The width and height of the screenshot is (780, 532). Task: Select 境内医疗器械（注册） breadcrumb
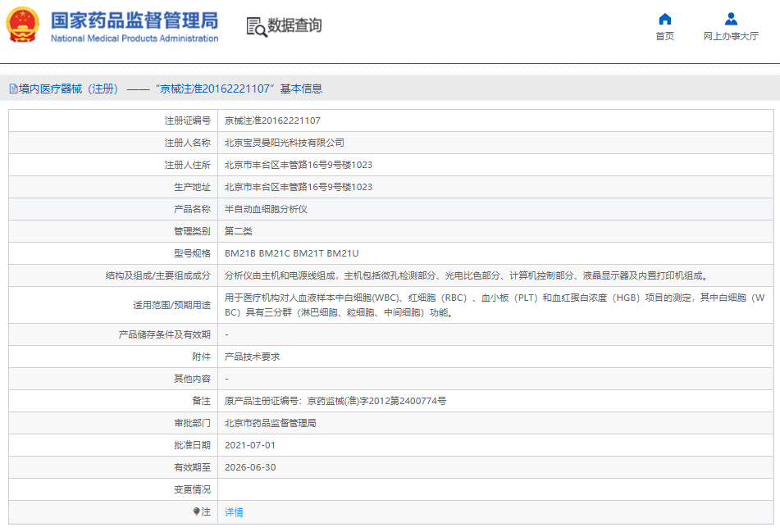[x=69, y=89]
